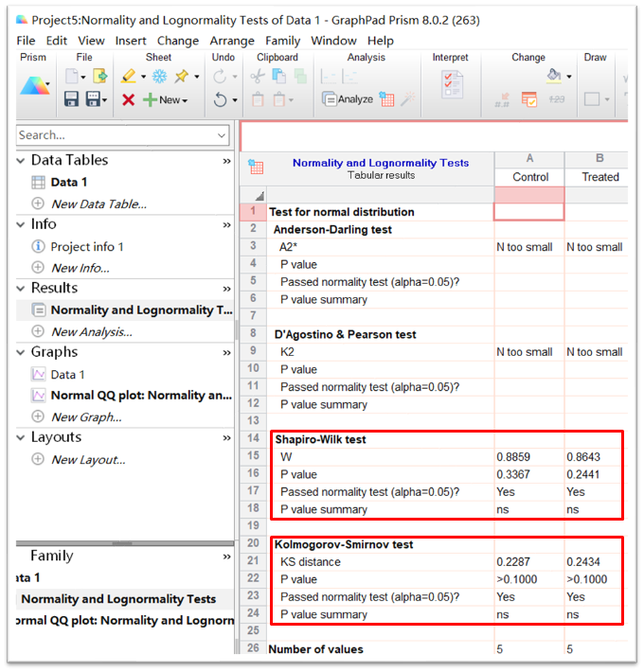
Task: Click the Control W value 0.8859
Action: point(513,457)
